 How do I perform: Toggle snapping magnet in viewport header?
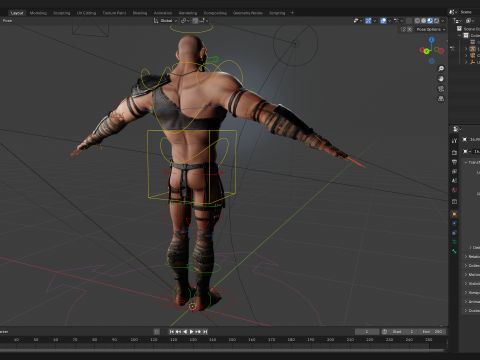point(195,21)
